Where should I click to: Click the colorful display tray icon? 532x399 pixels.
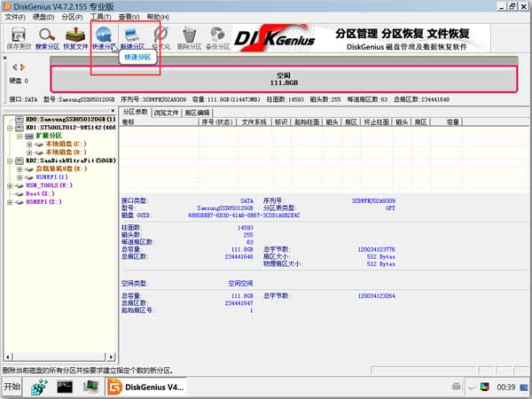point(485,387)
